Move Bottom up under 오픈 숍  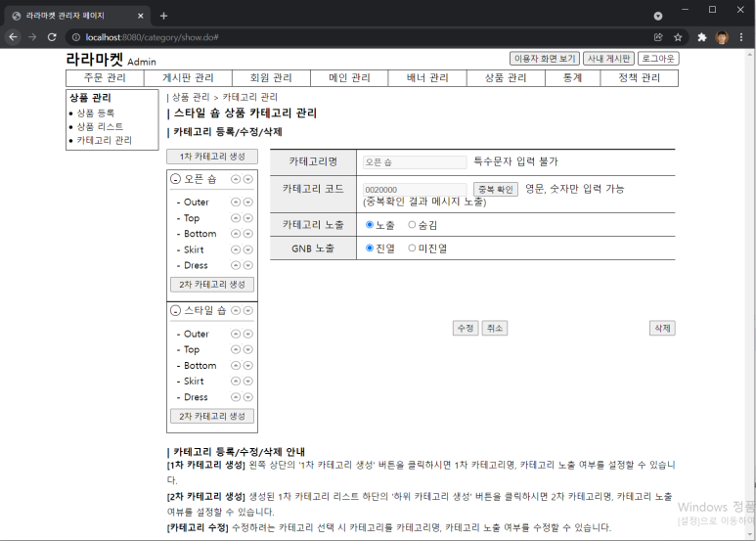(236, 234)
